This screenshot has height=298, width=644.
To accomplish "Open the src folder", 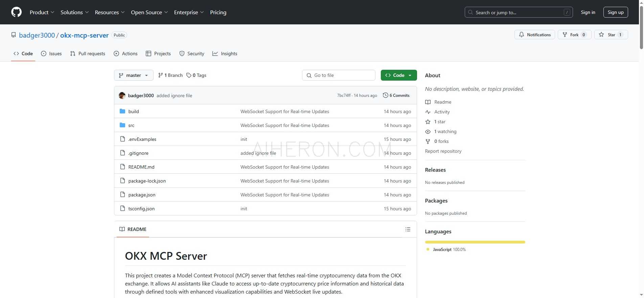I will (x=131, y=125).
